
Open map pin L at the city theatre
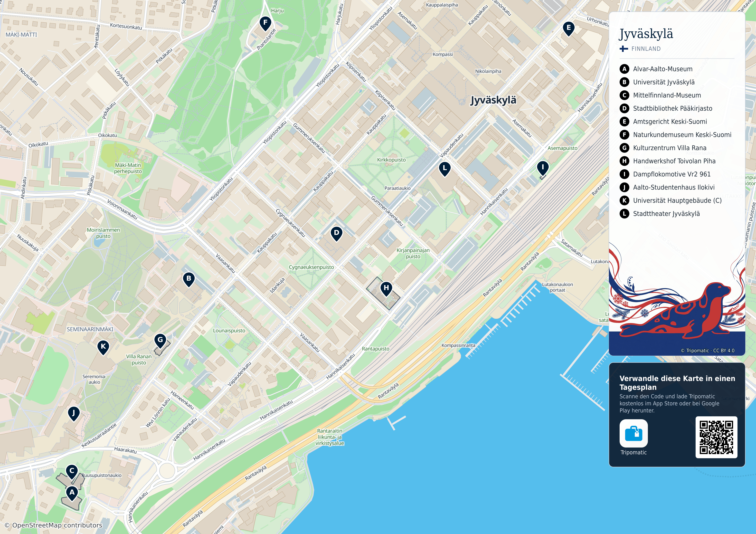[x=445, y=169]
